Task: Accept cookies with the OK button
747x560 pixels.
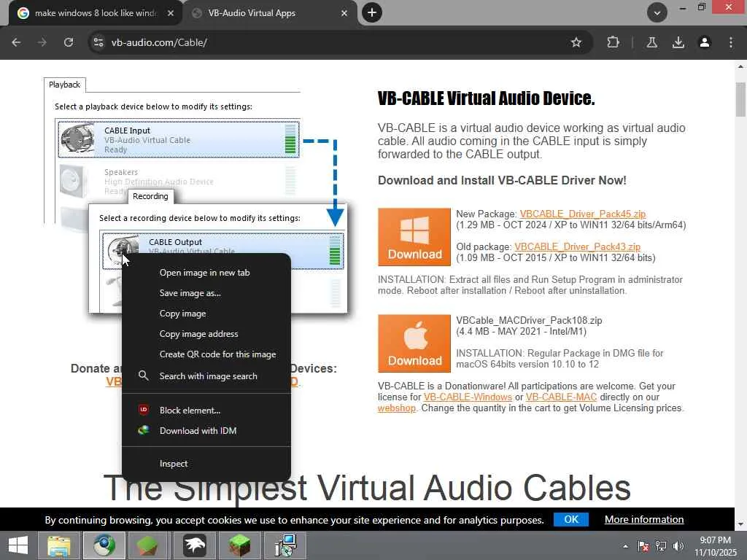Action: tap(571, 519)
